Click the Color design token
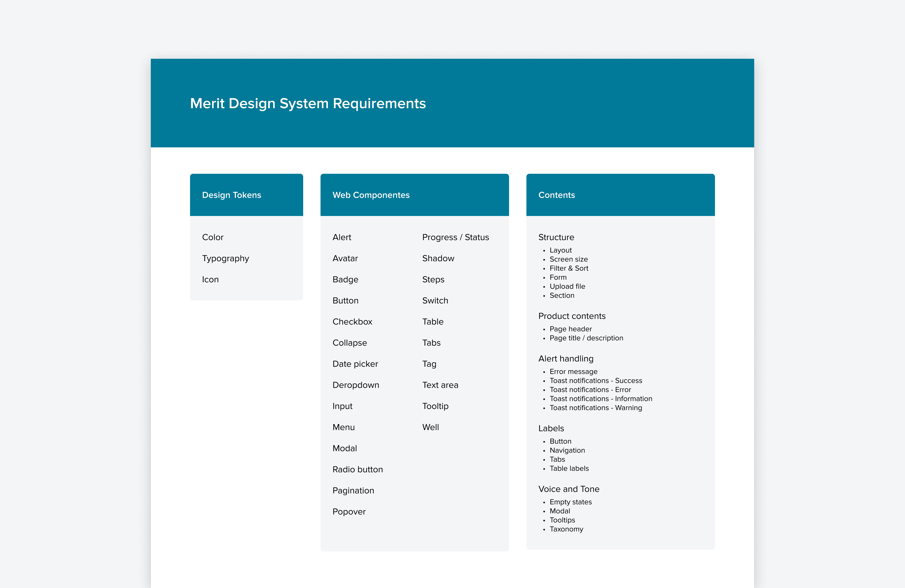The height and width of the screenshot is (588, 905). 212,237
